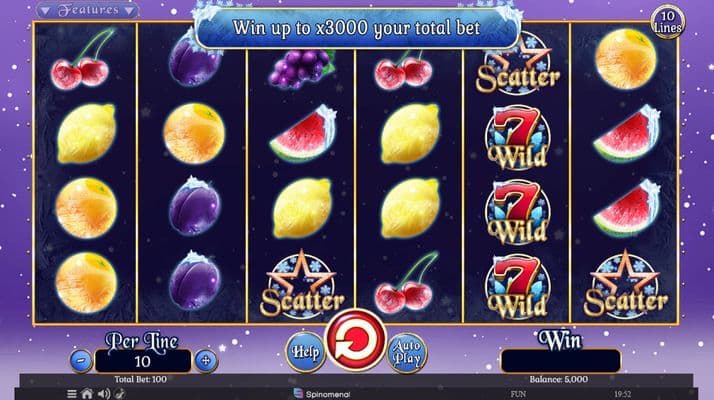Spin the reels with the red button
The image size is (714, 400).
[x=356, y=340]
